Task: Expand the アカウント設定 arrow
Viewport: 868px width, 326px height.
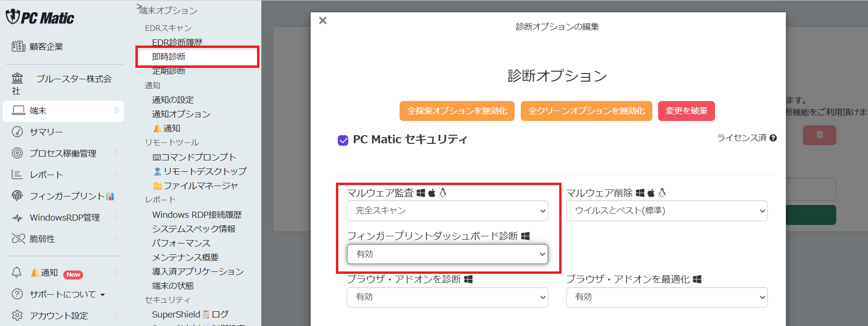Action: tap(117, 316)
